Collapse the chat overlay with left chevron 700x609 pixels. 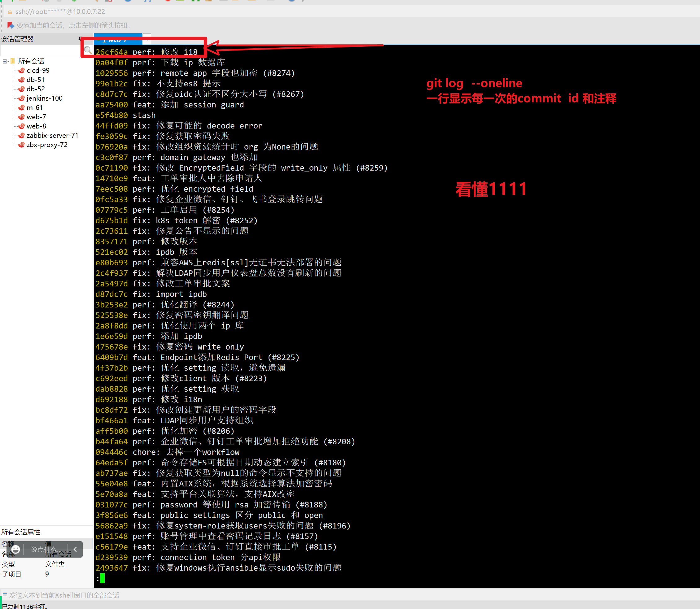coord(75,549)
